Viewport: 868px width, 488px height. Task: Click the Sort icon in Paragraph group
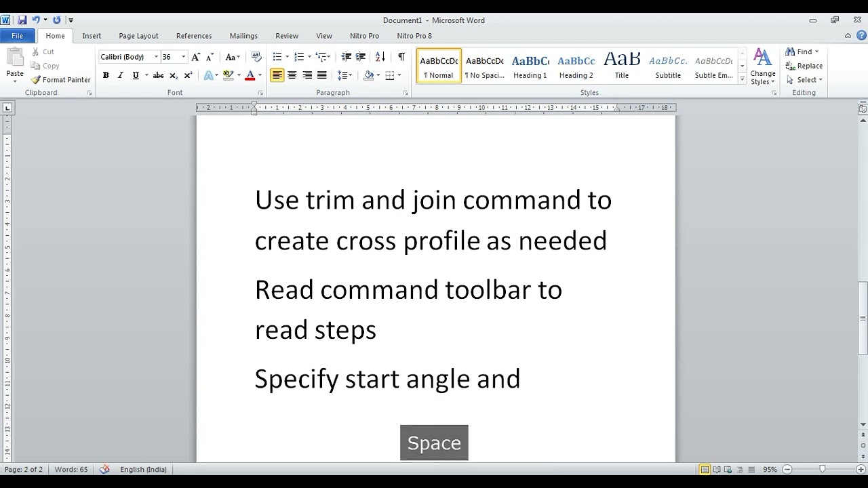pos(380,57)
